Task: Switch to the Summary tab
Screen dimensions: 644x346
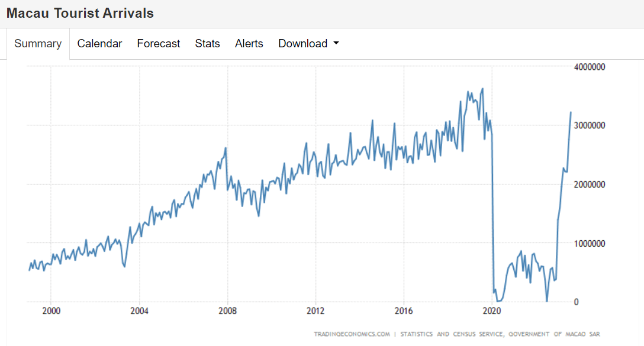Action: tap(38, 44)
